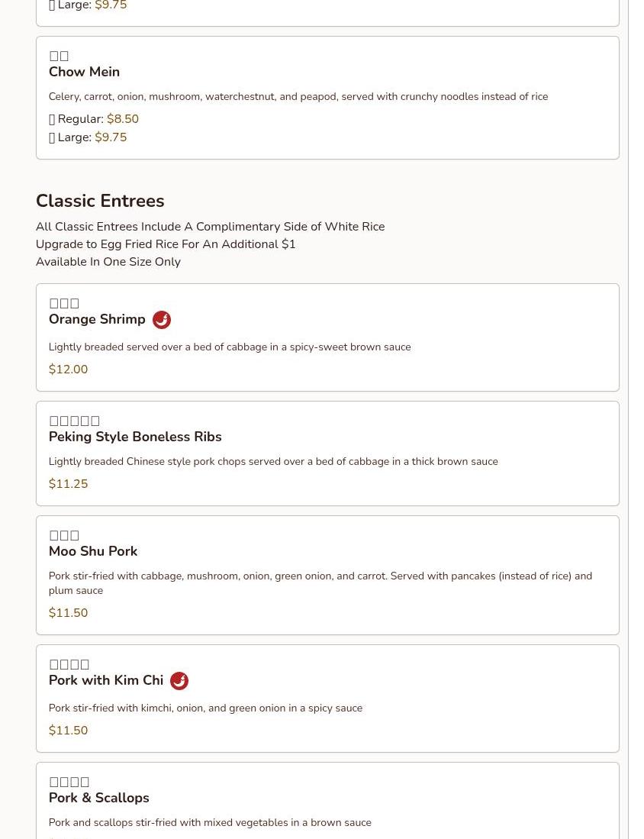Click the spicy icon beside Pork with Kim Chi

coord(179,681)
